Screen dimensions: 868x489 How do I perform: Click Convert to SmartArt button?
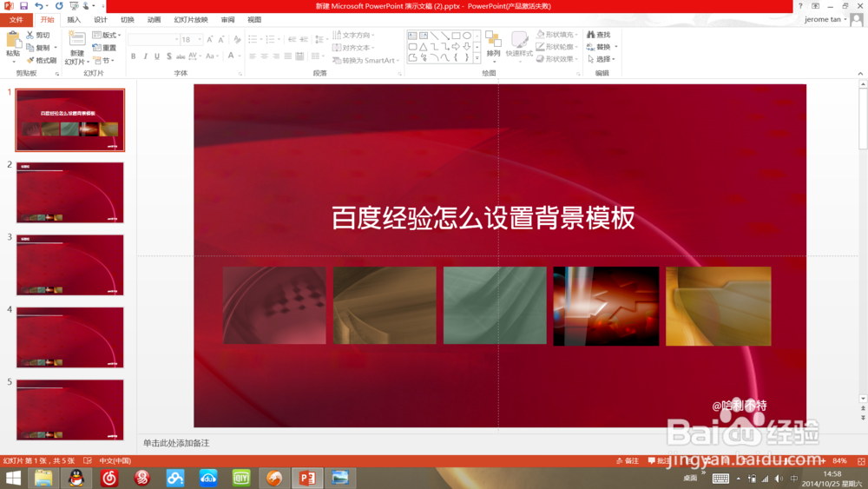(366, 60)
